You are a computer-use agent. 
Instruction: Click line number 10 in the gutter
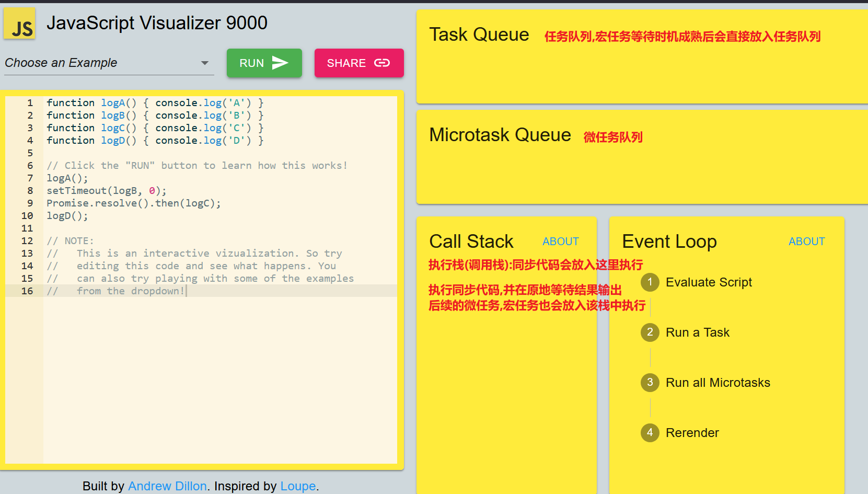tap(27, 216)
